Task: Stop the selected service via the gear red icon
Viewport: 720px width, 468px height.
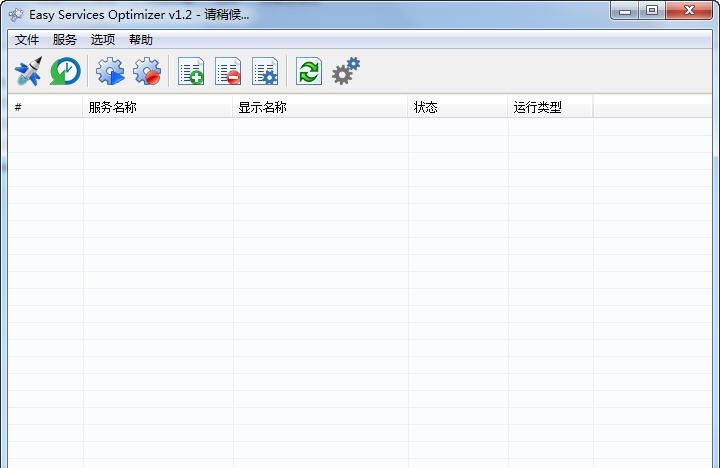Action: tap(147, 71)
